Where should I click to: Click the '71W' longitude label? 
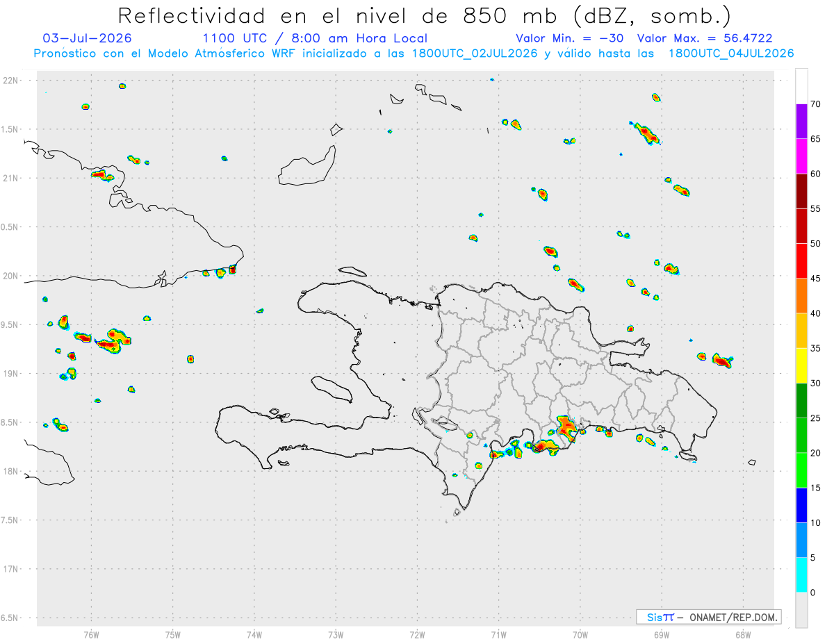click(498, 634)
